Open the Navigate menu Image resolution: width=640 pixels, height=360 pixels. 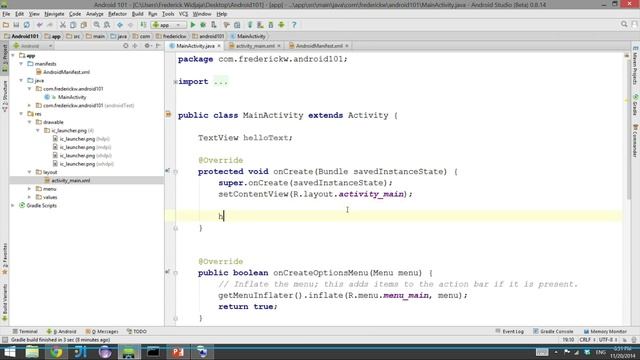[x=54, y=14]
